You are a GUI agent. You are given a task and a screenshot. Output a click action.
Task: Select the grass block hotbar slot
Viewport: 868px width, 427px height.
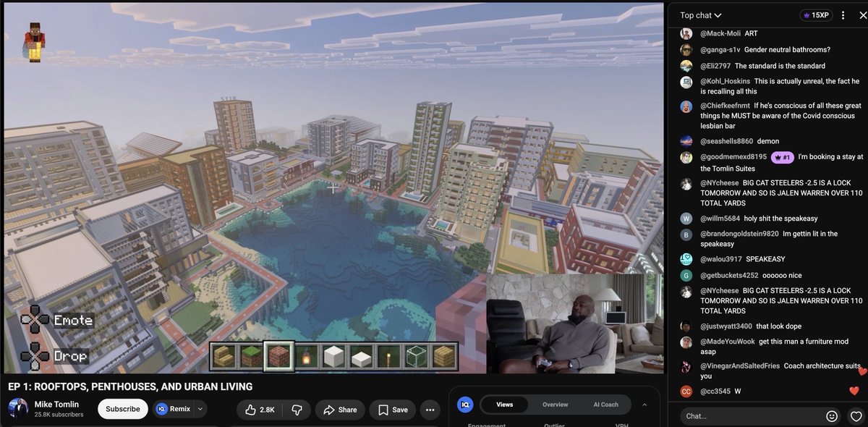(250, 356)
